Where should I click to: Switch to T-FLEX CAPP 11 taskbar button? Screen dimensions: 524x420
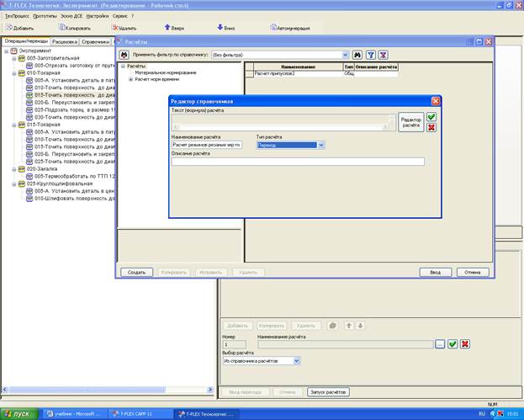point(140,414)
